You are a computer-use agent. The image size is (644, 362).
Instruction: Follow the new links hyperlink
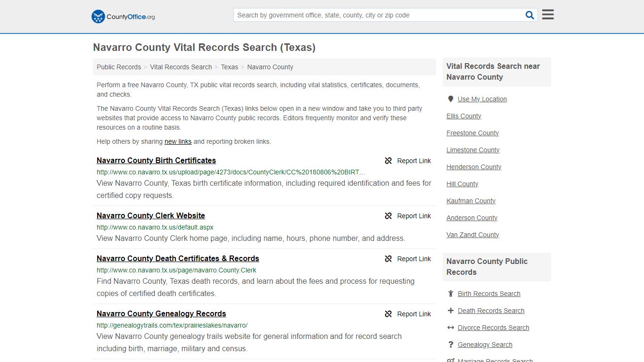pyautogui.click(x=178, y=141)
